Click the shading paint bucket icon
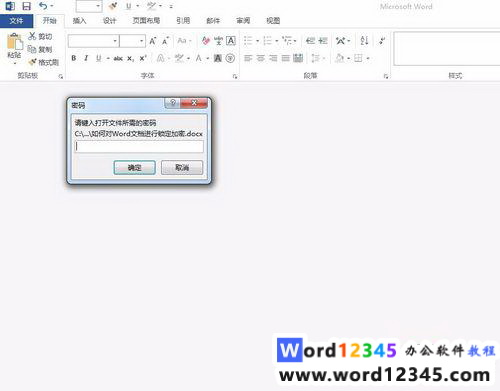The image size is (500, 391). (340, 58)
